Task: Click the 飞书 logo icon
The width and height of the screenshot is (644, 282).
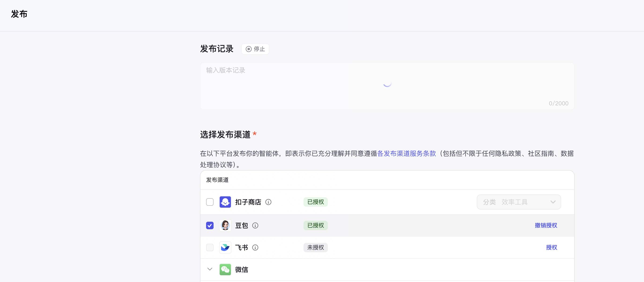Action: pos(225,248)
